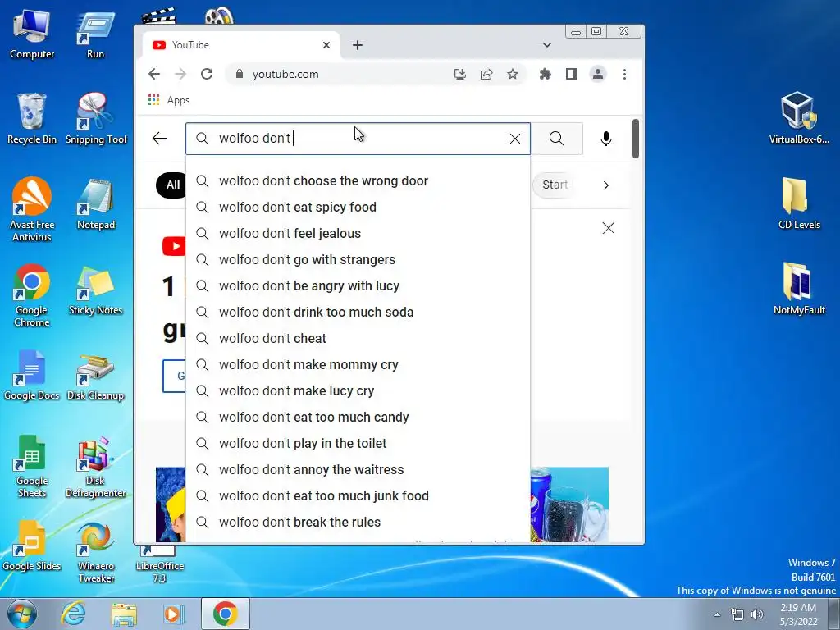
Task: Open Windows Media Player from taskbar
Action: coord(172,614)
